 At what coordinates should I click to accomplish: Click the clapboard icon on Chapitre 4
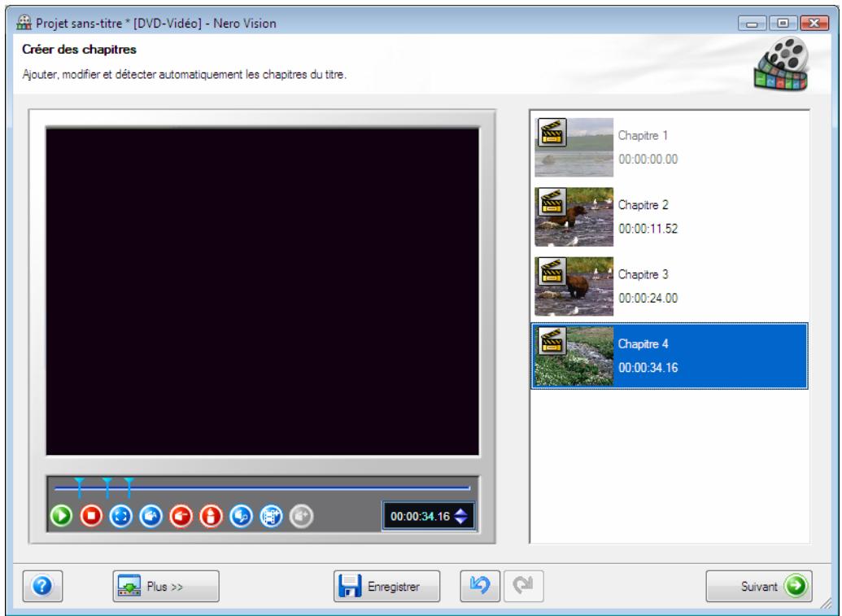[x=552, y=340]
